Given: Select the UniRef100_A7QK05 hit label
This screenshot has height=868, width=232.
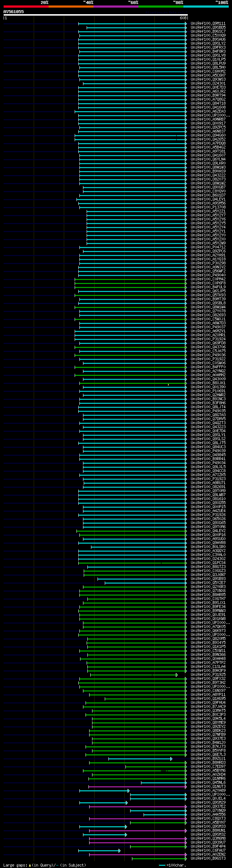Looking at the screenshot, I should (x=208, y=626).
